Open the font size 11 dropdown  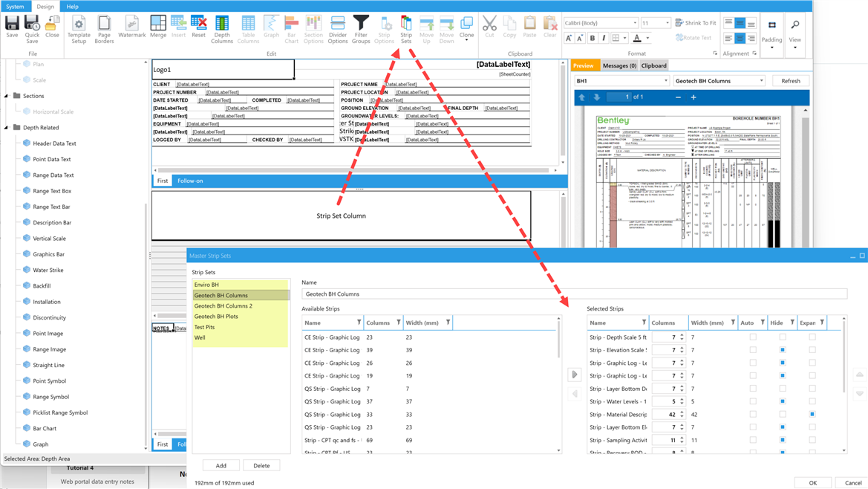tap(667, 23)
